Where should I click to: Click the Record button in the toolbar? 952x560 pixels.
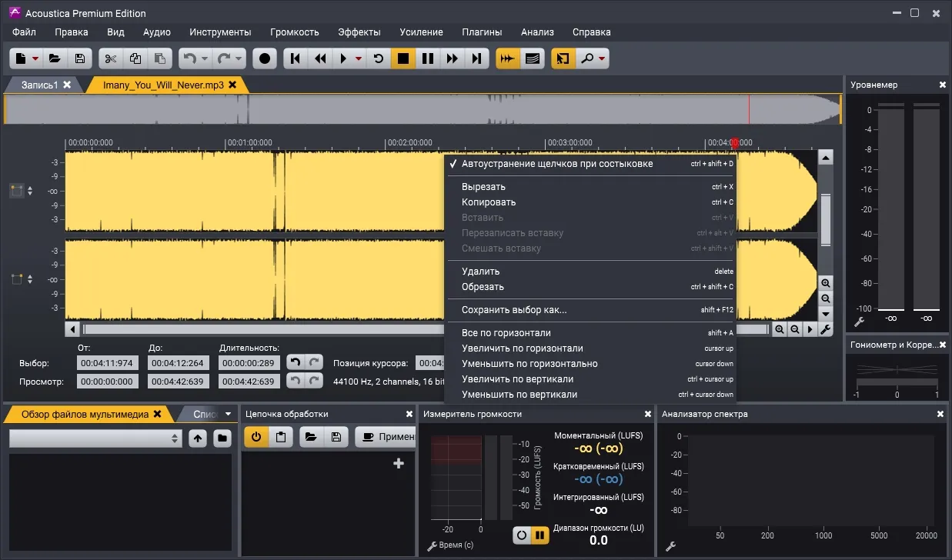pos(266,58)
